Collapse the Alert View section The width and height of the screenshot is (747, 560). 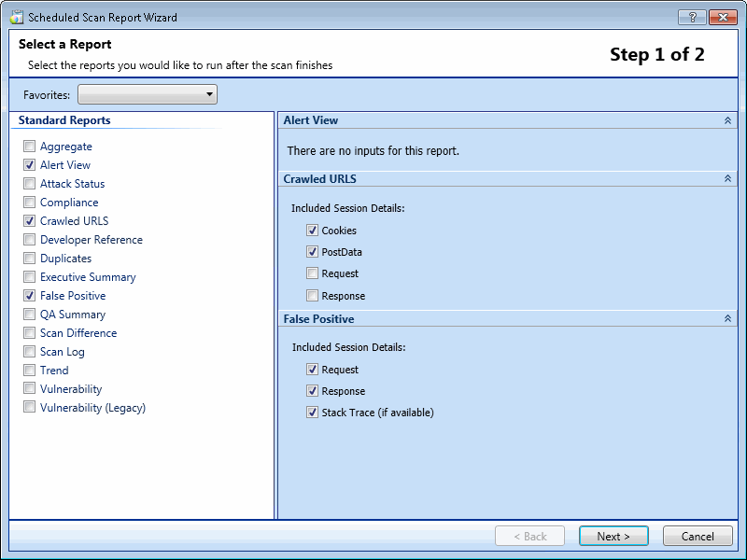(x=728, y=120)
